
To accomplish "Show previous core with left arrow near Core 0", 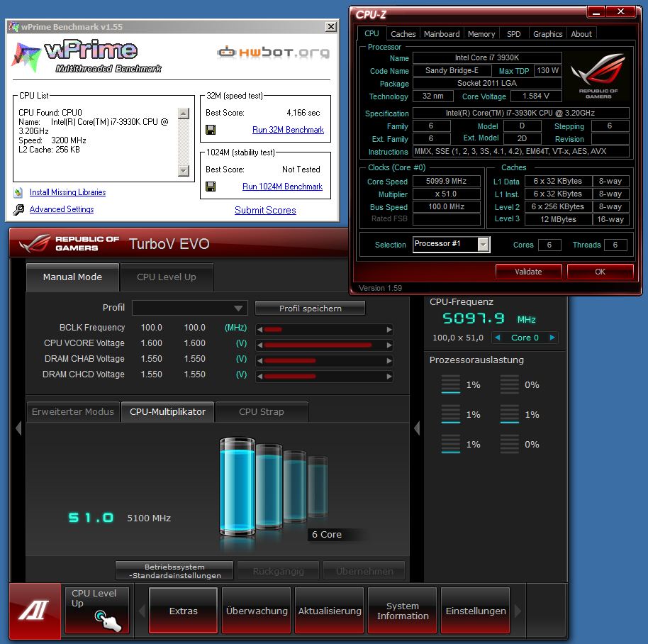I will click(x=498, y=338).
